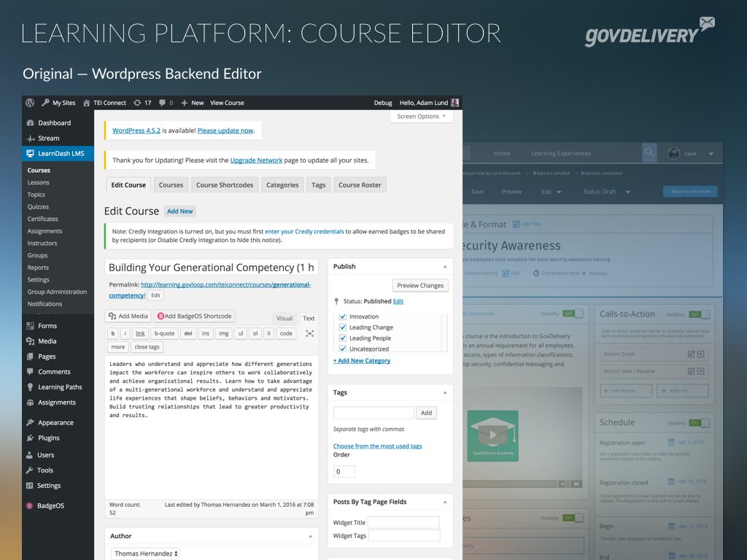Open Plugins from the admin sidebar
The width and height of the screenshot is (747, 560).
[x=48, y=437]
